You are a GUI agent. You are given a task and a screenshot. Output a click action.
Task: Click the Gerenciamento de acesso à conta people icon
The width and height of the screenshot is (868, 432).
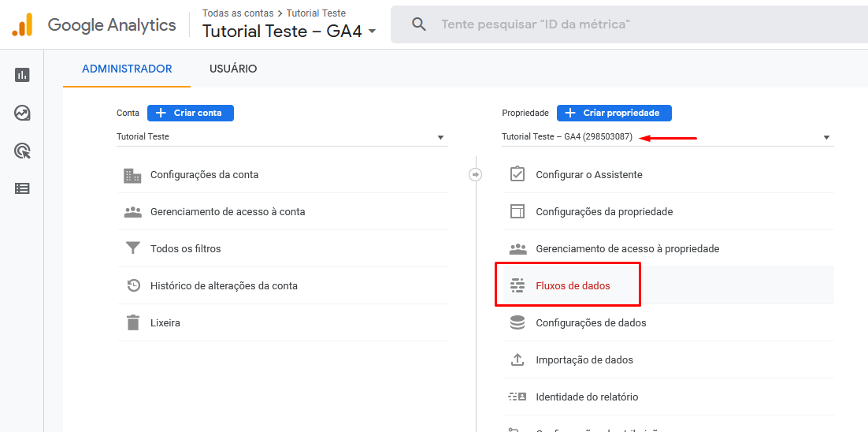[133, 211]
